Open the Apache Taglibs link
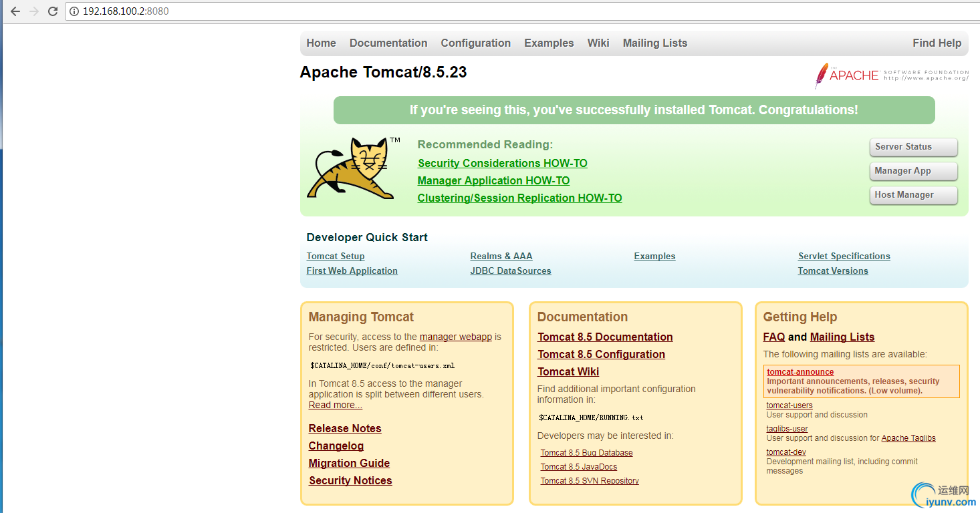 click(908, 438)
